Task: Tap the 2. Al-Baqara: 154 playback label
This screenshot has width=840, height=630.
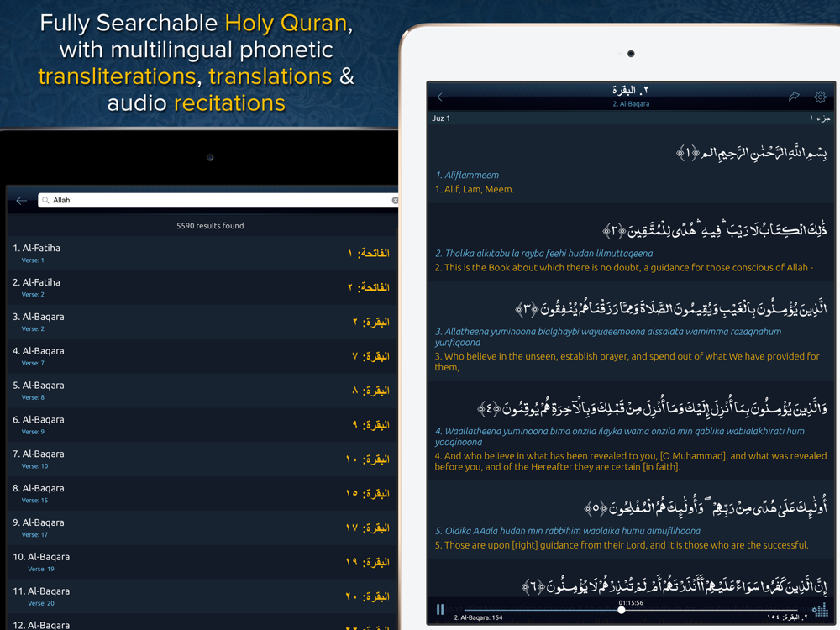Action: pyautogui.click(x=479, y=617)
